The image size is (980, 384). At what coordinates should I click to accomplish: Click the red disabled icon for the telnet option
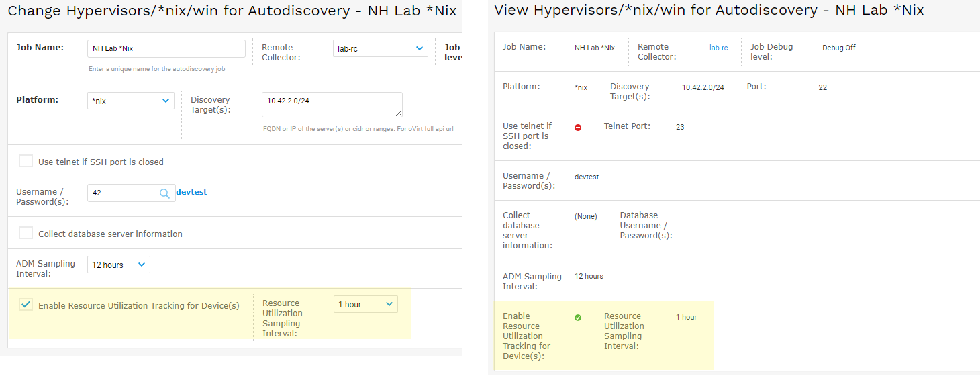578,128
